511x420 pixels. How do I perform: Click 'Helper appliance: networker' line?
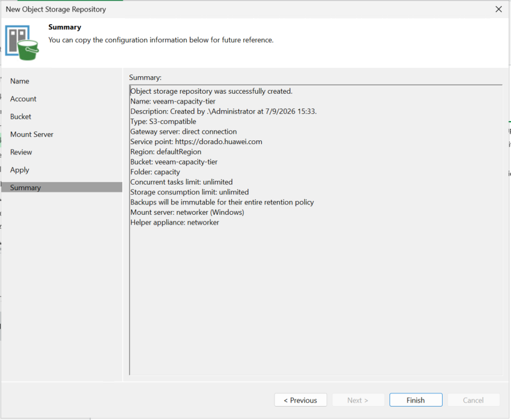174,222
